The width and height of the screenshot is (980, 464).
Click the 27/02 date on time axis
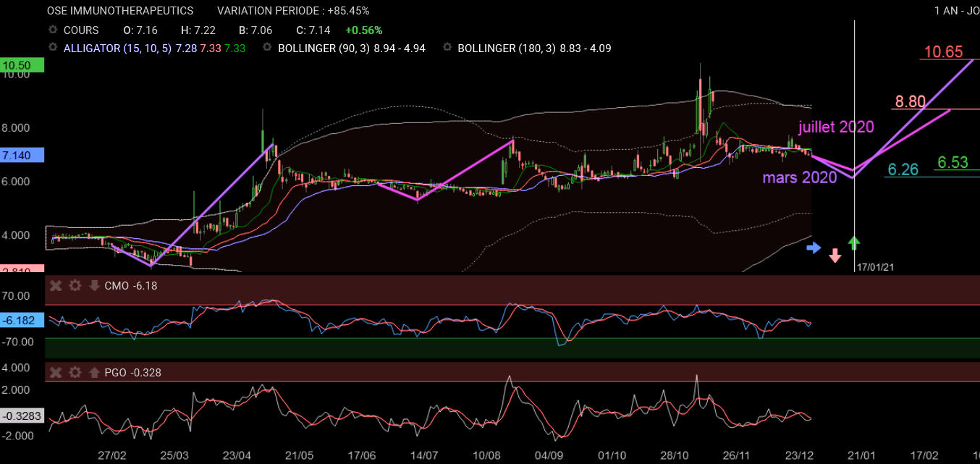coord(112,455)
